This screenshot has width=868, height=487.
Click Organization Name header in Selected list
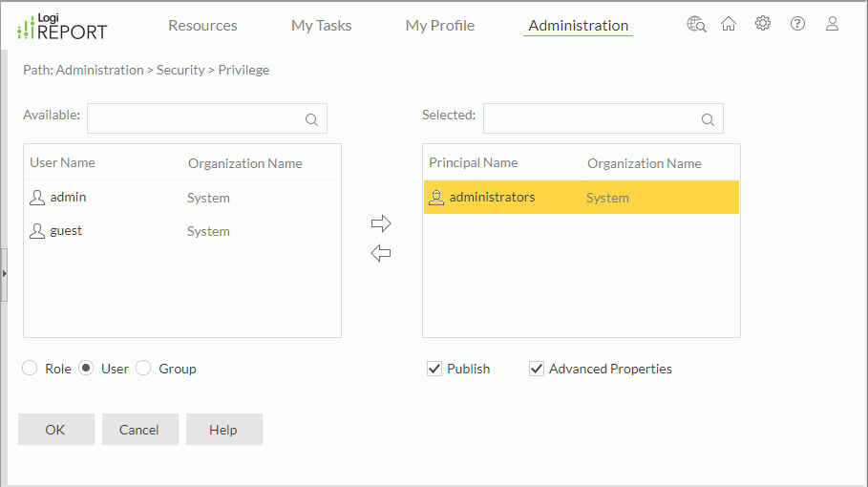click(x=645, y=163)
